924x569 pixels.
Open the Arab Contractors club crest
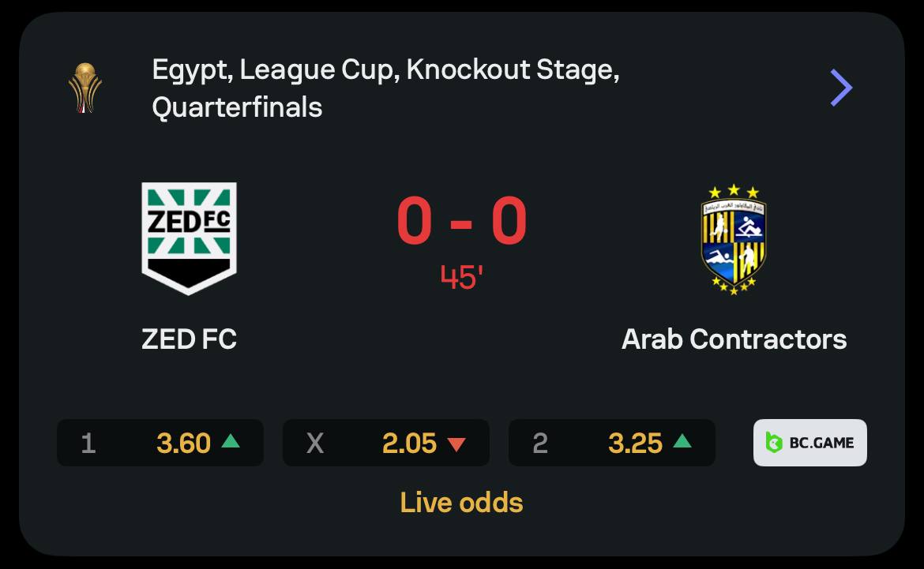pyautogui.click(x=734, y=240)
